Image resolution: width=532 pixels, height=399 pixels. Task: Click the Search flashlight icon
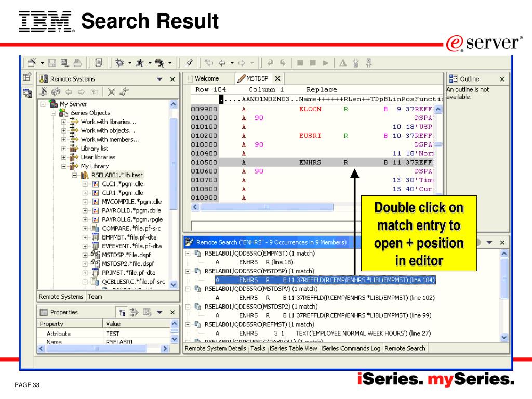pyautogui.click(x=189, y=63)
